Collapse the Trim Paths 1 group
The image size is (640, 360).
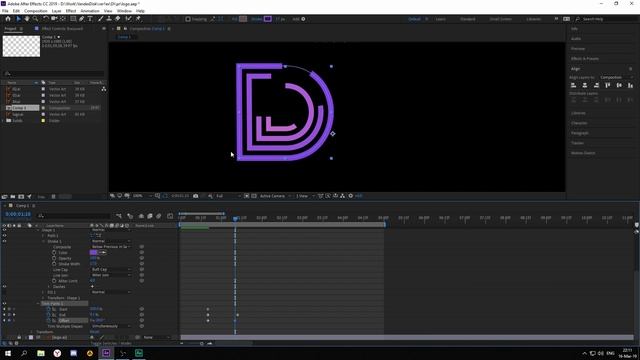(38, 304)
